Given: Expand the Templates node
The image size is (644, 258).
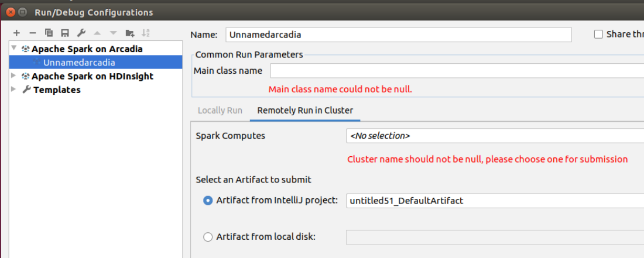Looking at the screenshot, I should pyautogui.click(x=14, y=89).
